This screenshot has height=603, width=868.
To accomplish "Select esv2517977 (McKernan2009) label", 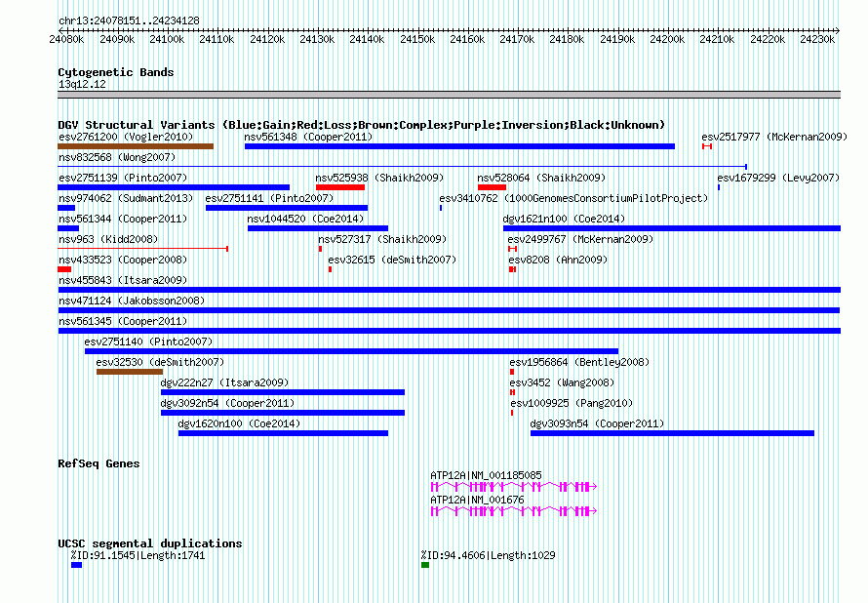I will pos(774,137).
